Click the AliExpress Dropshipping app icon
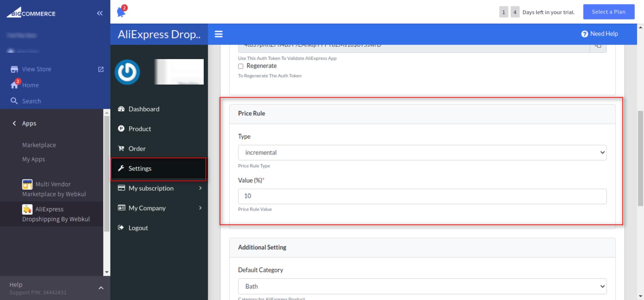 27,209
